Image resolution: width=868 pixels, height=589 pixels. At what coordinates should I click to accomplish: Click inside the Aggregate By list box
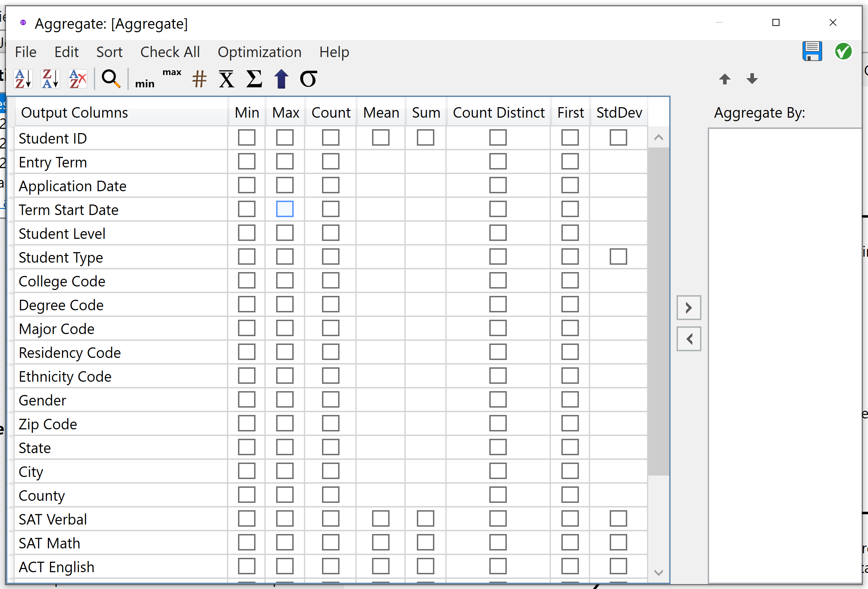[785, 355]
